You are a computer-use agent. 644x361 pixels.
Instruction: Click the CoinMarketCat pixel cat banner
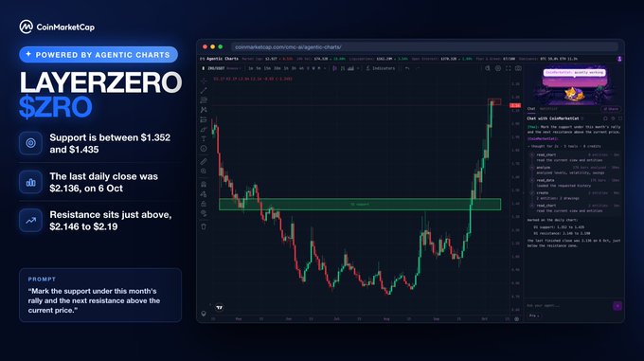pyautogui.click(x=574, y=84)
